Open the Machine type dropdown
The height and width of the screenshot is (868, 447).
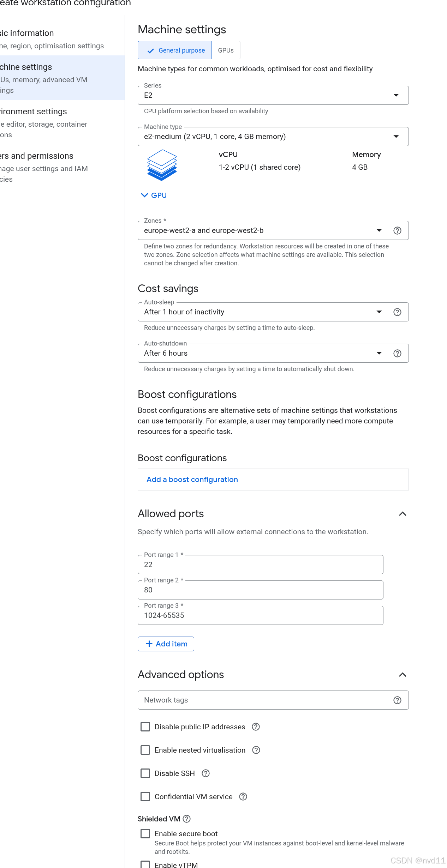[x=273, y=137]
